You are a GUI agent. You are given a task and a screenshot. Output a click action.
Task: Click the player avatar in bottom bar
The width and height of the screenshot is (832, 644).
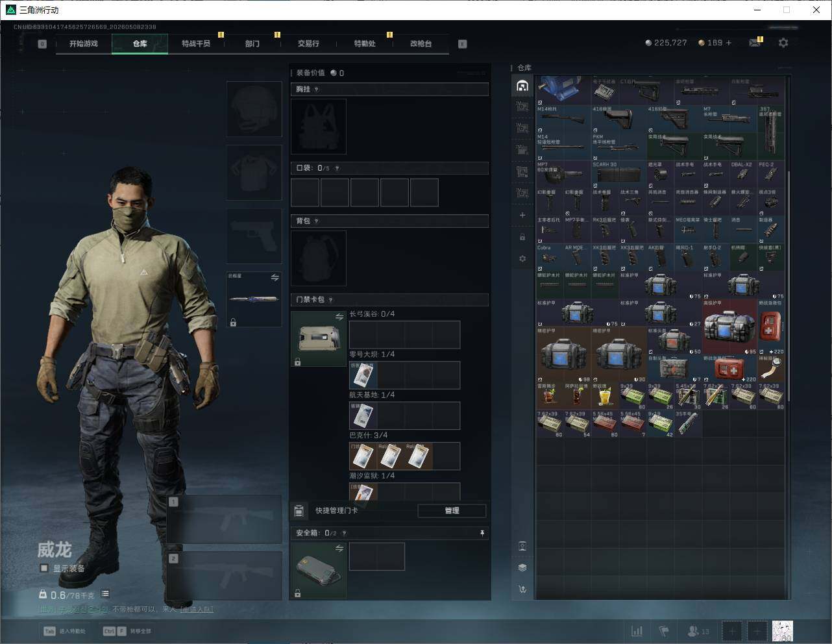click(x=782, y=631)
